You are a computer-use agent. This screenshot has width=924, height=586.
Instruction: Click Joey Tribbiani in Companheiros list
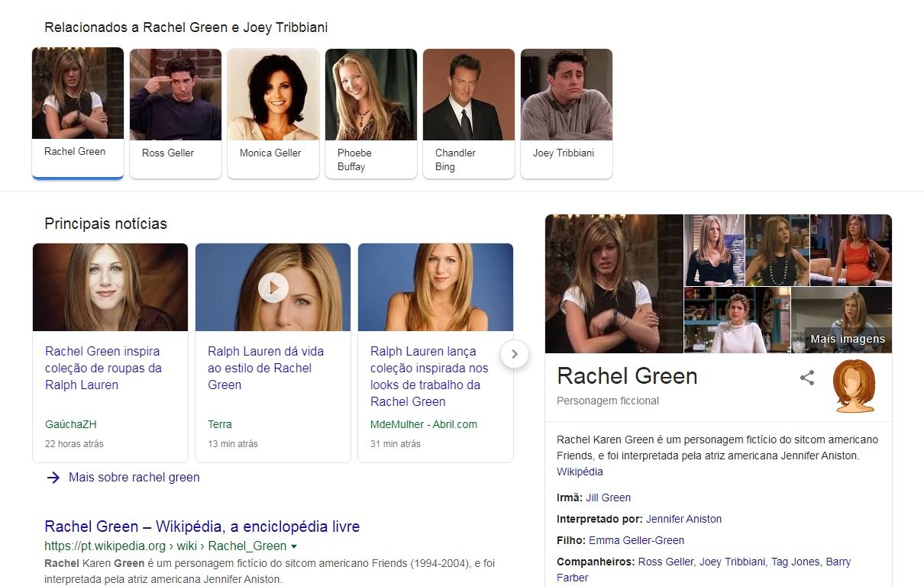[732, 562]
